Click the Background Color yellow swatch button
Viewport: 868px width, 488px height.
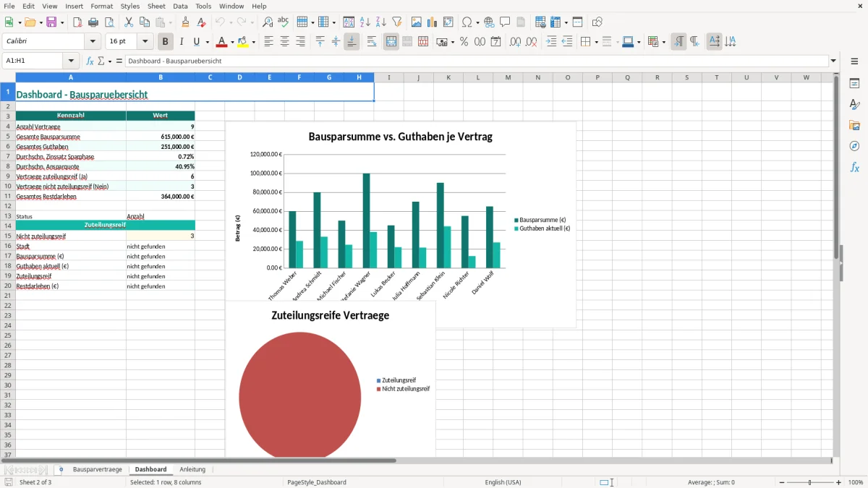point(243,42)
